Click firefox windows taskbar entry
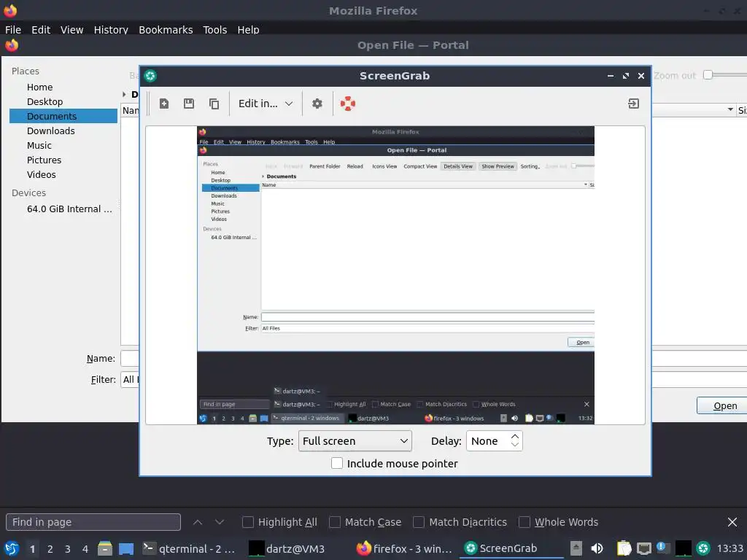 click(x=404, y=548)
